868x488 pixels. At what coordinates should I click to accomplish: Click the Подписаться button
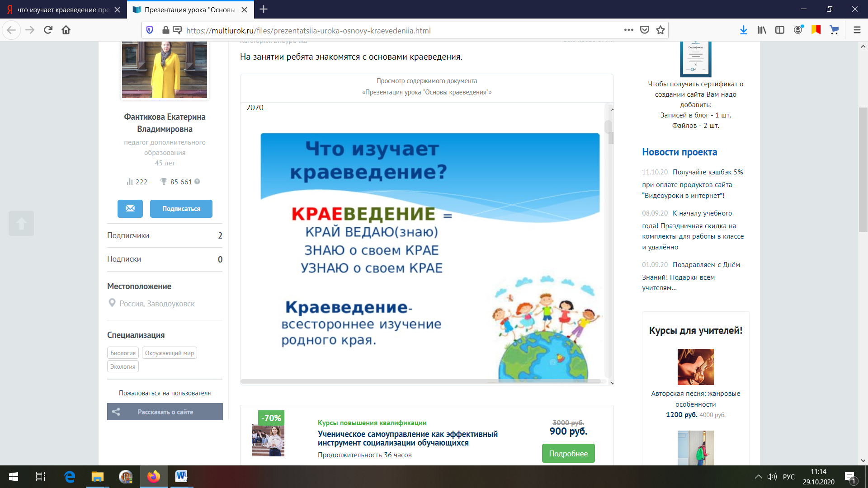[181, 209]
